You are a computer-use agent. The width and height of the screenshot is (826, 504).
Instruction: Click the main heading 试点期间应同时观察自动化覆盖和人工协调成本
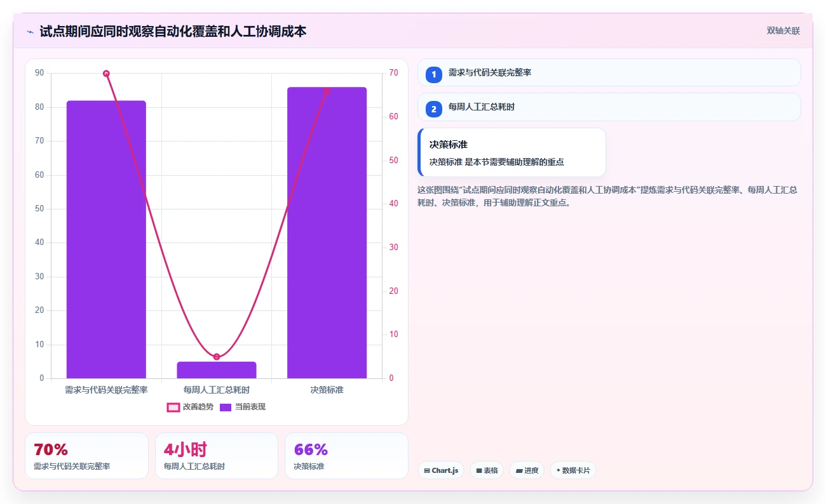[x=173, y=31]
